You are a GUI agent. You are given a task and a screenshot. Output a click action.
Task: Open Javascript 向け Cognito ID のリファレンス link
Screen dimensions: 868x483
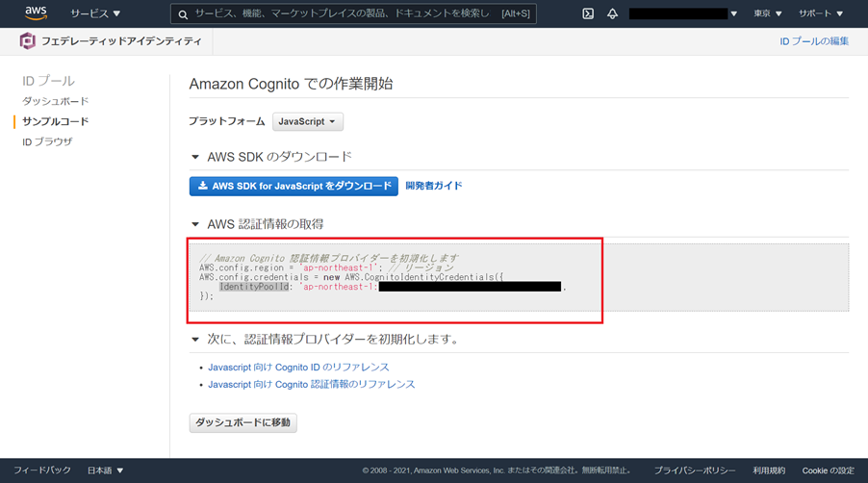coord(298,368)
